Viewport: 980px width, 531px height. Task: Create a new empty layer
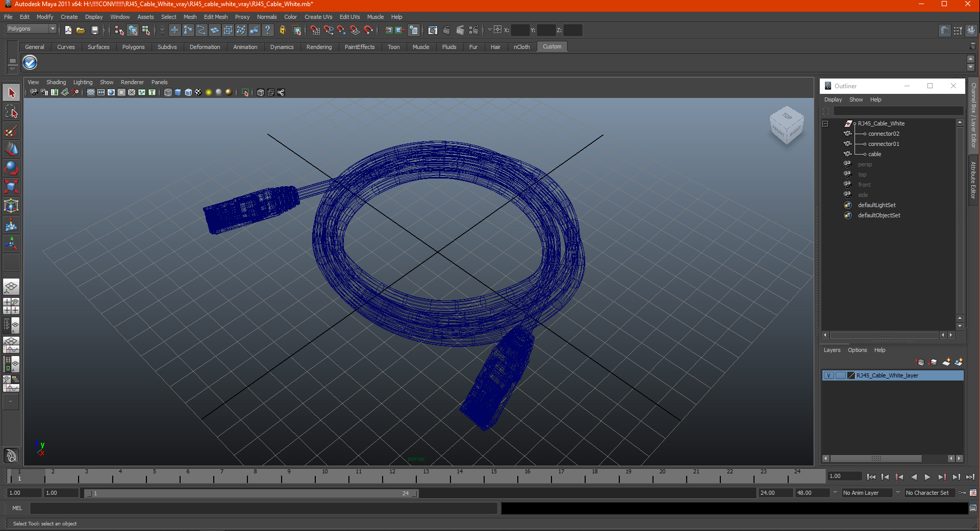coord(946,362)
